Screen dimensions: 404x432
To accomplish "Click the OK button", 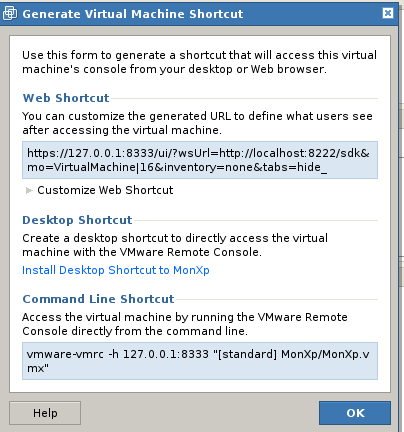I will pos(355,413).
